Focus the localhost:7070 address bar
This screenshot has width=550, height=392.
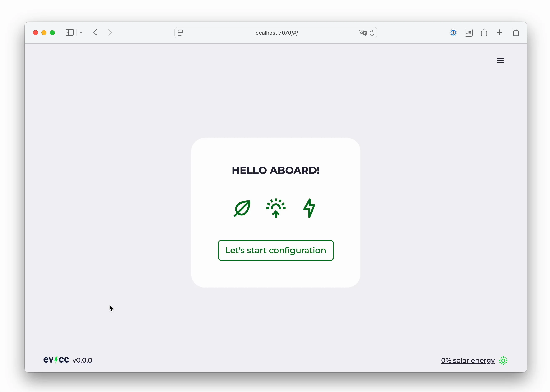tap(276, 33)
